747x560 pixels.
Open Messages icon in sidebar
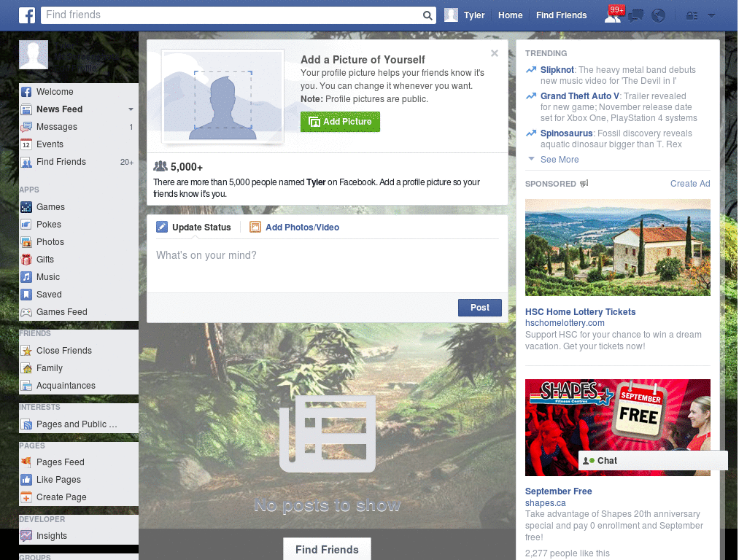pyautogui.click(x=26, y=127)
